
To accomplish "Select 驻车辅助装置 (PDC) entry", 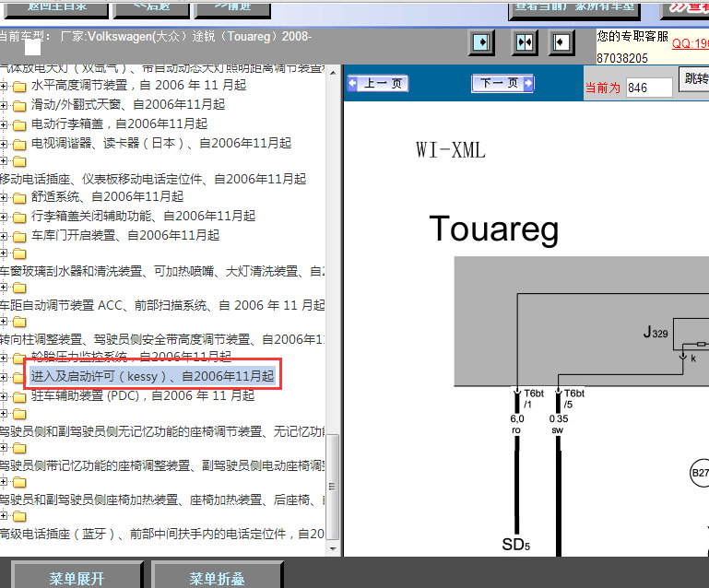I will pyautogui.click(x=143, y=396).
